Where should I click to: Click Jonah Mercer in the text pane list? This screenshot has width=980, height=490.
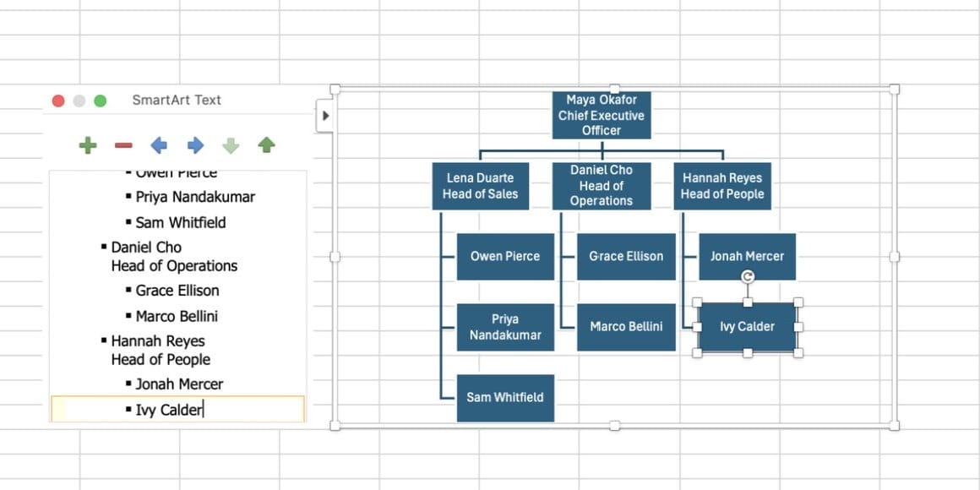[x=179, y=384]
